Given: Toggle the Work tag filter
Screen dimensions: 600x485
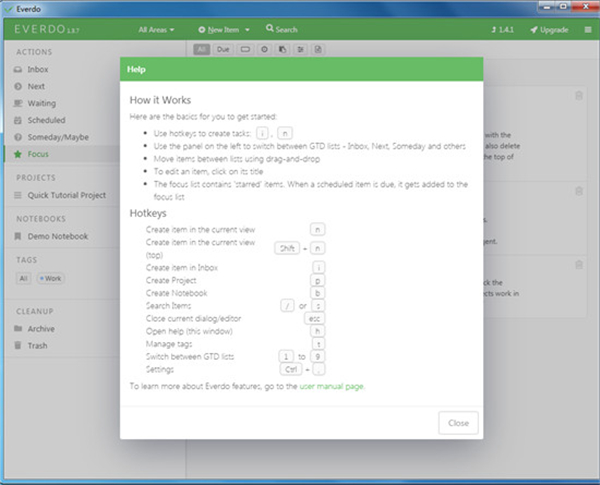Looking at the screenshot, I should [49, 277].
